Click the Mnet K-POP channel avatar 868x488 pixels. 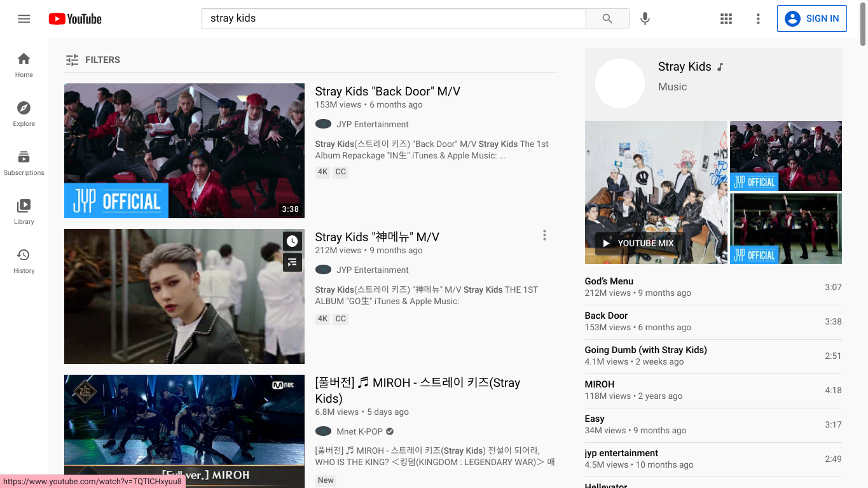click(324, 431)
